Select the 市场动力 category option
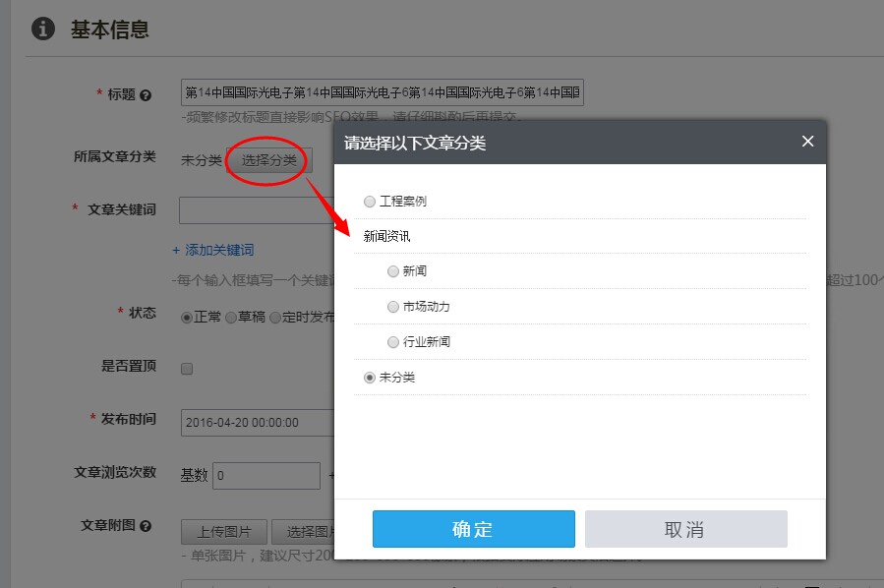884x588 pixels. [x=393, y=306]
